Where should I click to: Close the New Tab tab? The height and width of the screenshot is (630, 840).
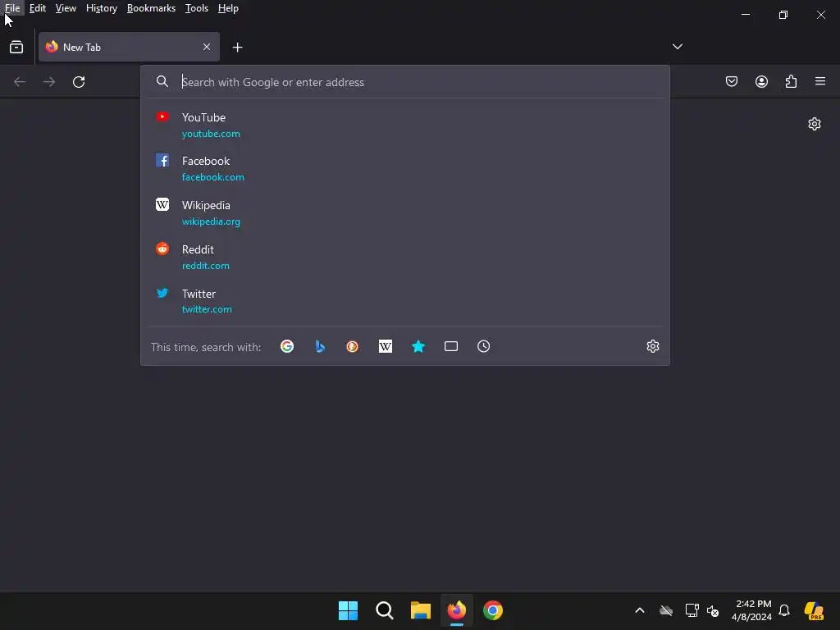click(206, 47)
